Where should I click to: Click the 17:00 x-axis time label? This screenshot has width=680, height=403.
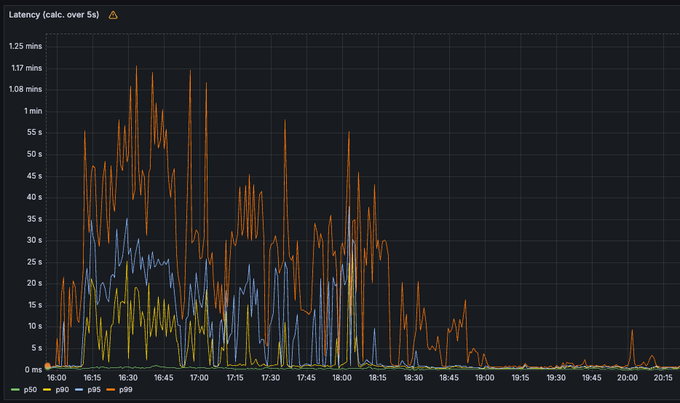point(199,378)
